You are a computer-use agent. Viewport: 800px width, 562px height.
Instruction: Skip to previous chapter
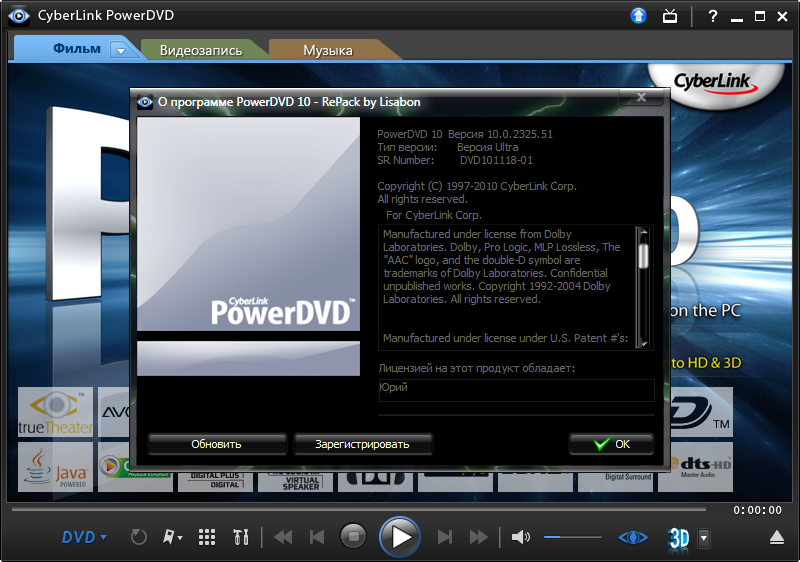pos(317,537)
